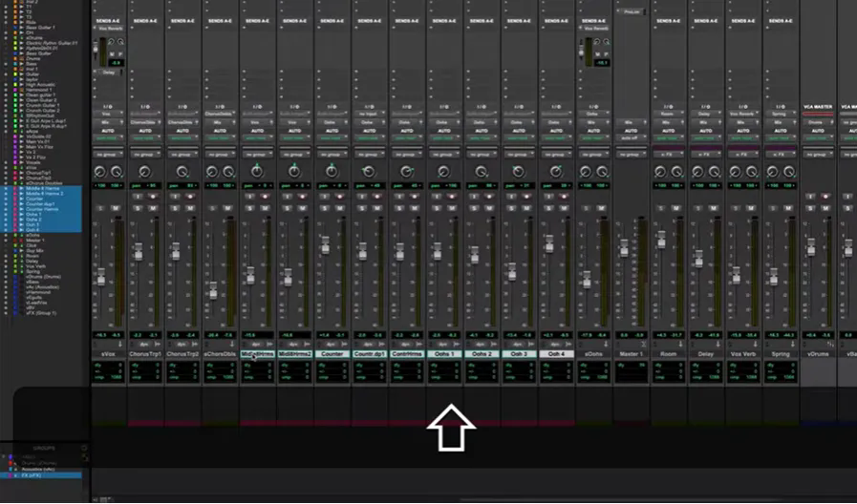The image size is (857, 504).
Task: Open input selector on Delay channel
Action: (x=706, y=115)
